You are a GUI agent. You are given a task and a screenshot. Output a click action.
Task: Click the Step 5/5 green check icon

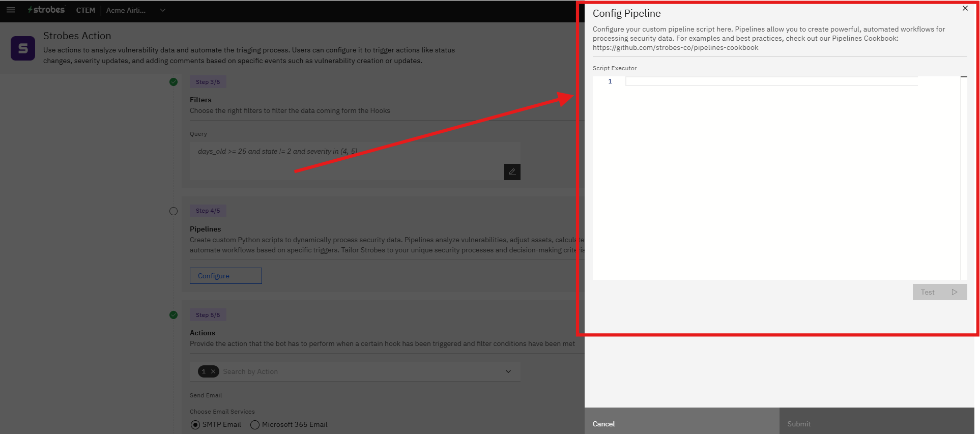(174, 315)
